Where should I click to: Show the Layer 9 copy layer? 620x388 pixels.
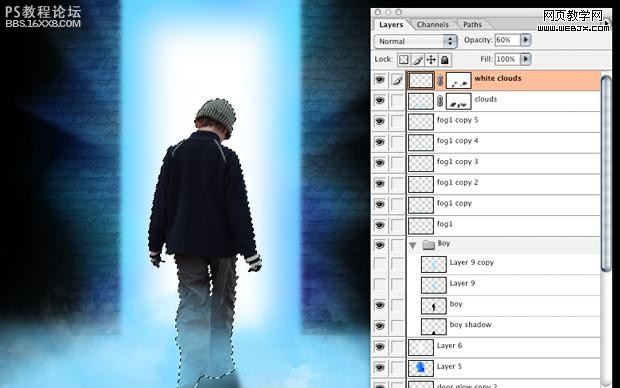click(380, 264)
